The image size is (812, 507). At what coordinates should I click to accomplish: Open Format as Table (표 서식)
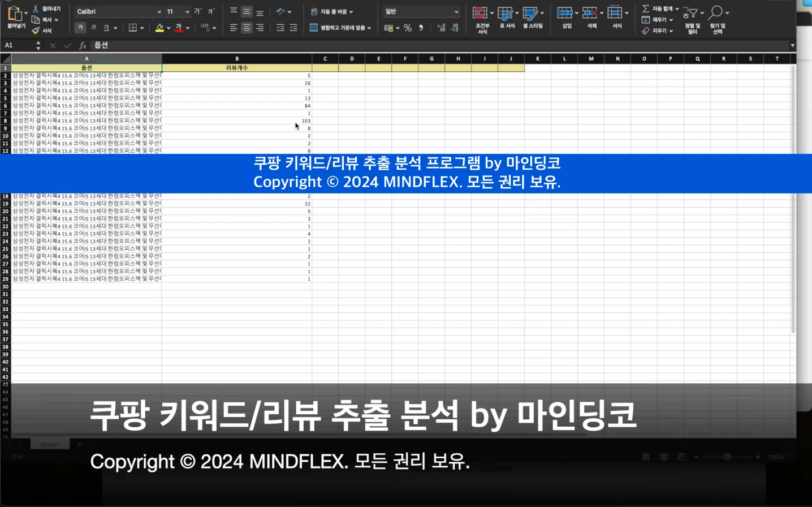click(507, 17)
